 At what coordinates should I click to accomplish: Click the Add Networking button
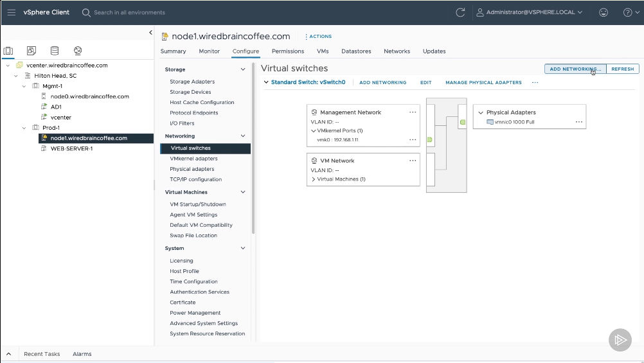[x=575, y=69]
